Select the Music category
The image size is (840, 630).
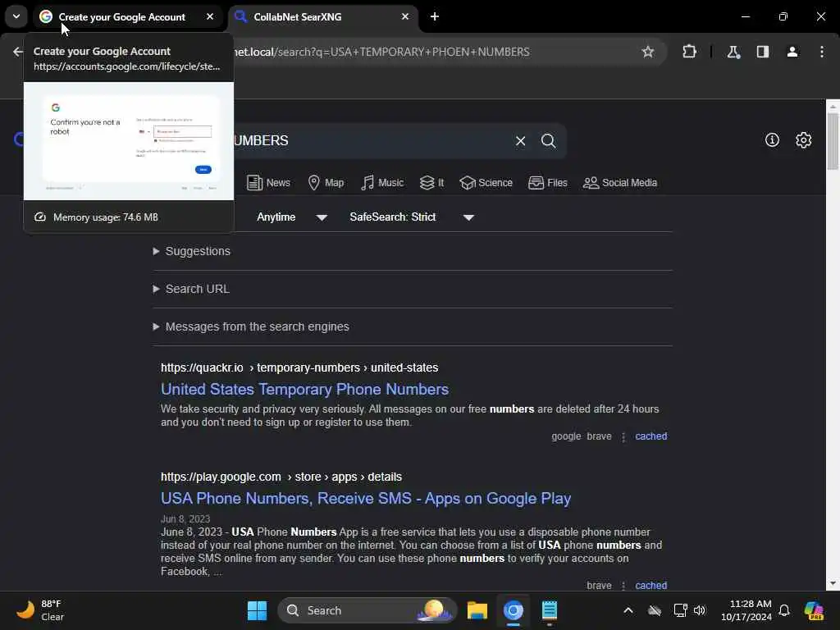tap(382, 183)
